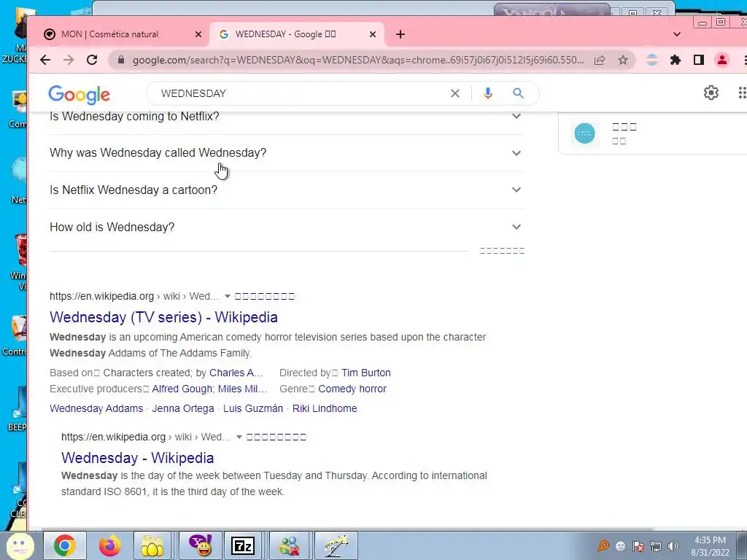The image size is (747, 560).
Task: Open the Riki Lindhome sitelink
Action: pos(325,408)
